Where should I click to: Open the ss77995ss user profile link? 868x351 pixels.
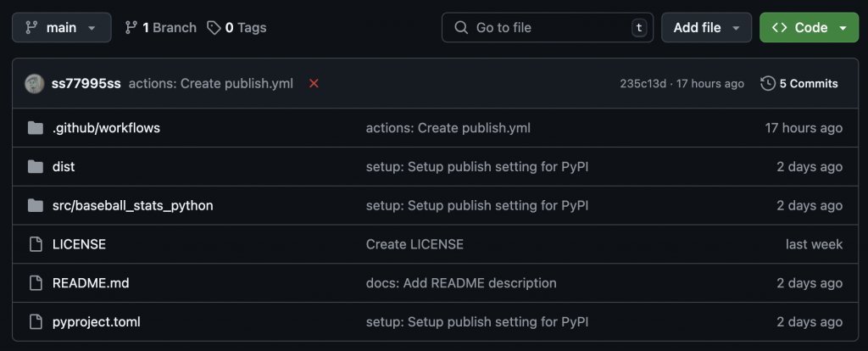click(x=86, y=84)
